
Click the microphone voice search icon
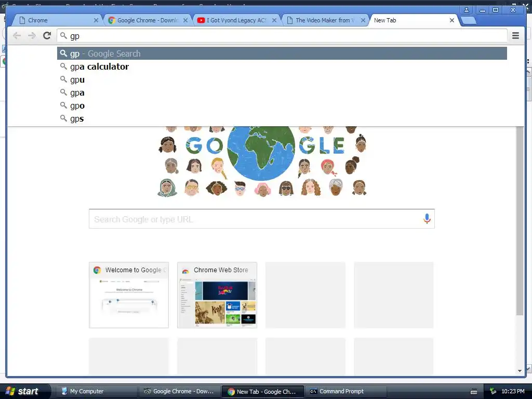(x=427, y=219)
